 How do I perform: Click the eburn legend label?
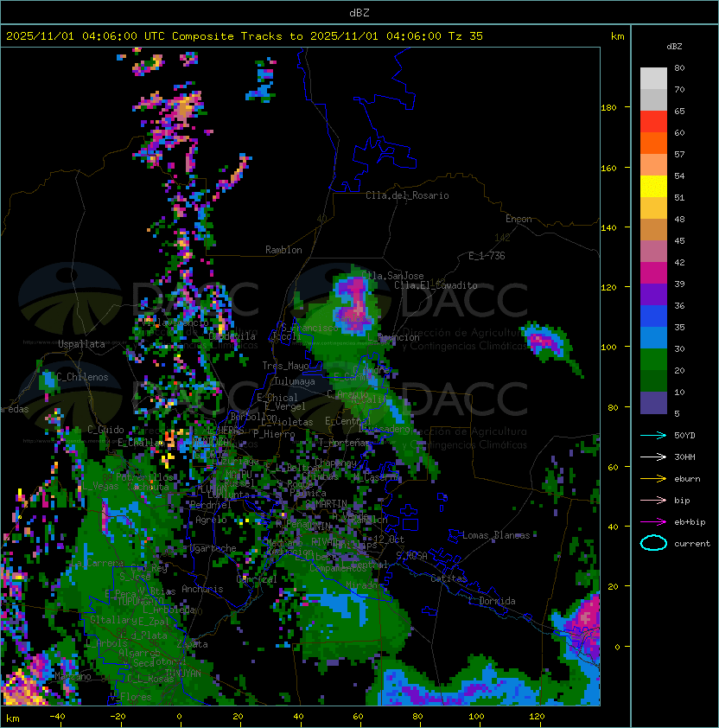(x=687, y=479)
